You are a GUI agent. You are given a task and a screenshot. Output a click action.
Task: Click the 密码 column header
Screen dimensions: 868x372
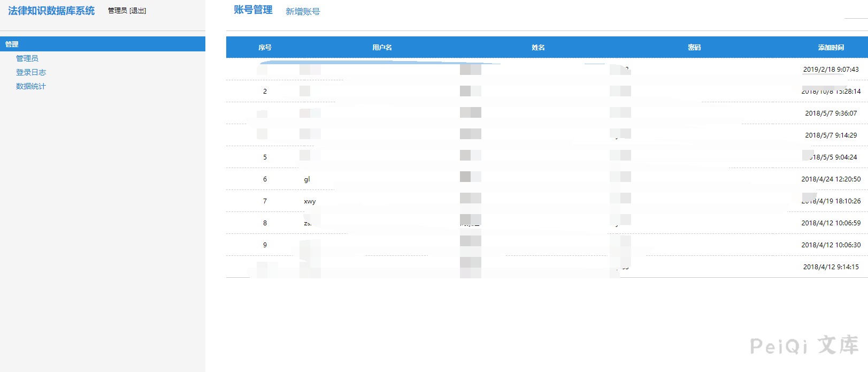694,48
